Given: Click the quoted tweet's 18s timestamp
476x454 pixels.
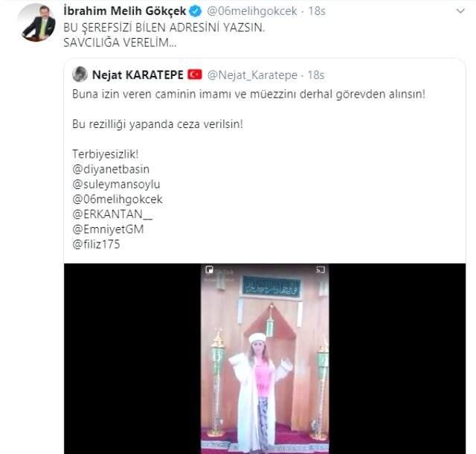Looking at the screenshot, I should coord(315,75).
